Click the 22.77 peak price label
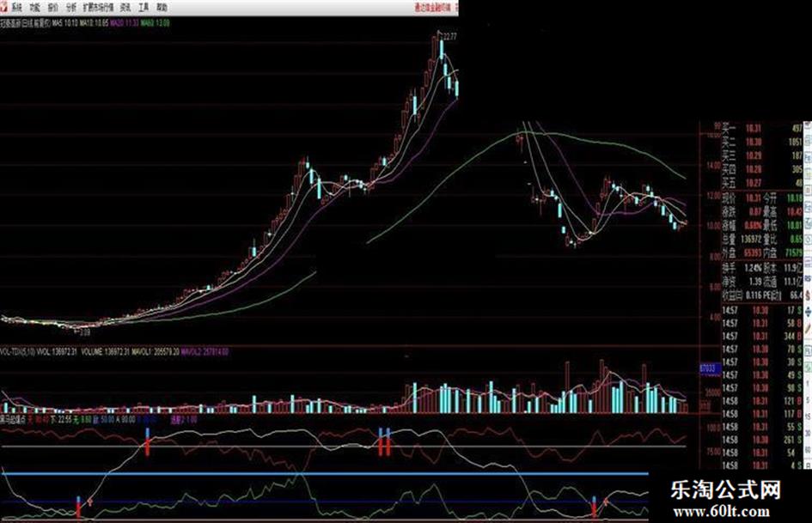Screen dimensions: 812x523 tap(450, 36)
